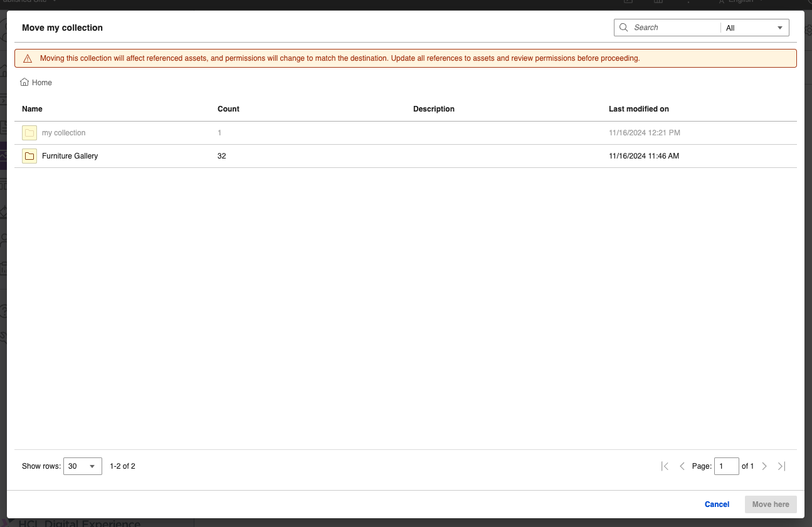Jump to first page using the pagination icon

pos(665,466)
